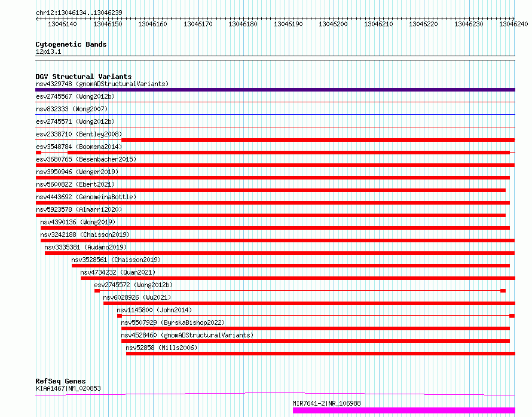Click ruler tick label 13046150
The width and height of the screenshot is (532, 417).
tap(108, 24)
